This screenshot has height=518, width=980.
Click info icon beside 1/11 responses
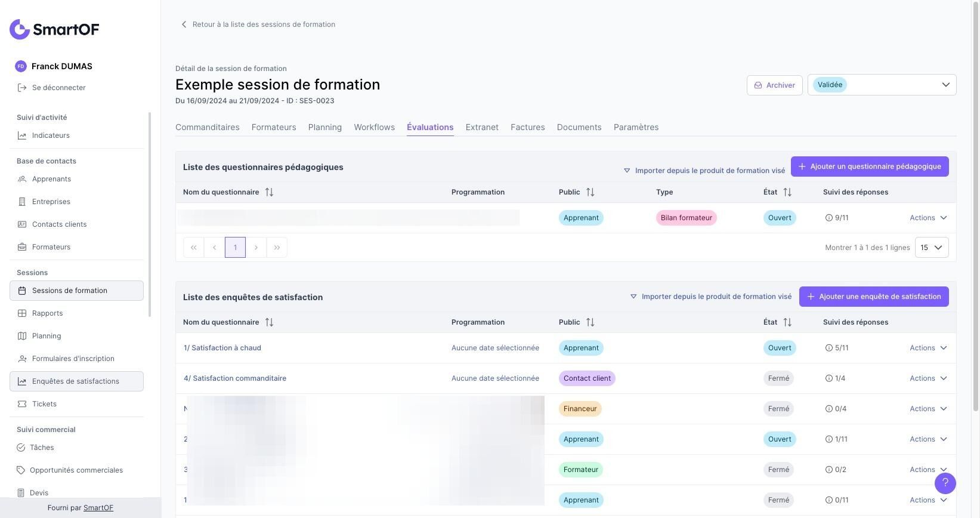pyautogui.click(x=828, y=439)
